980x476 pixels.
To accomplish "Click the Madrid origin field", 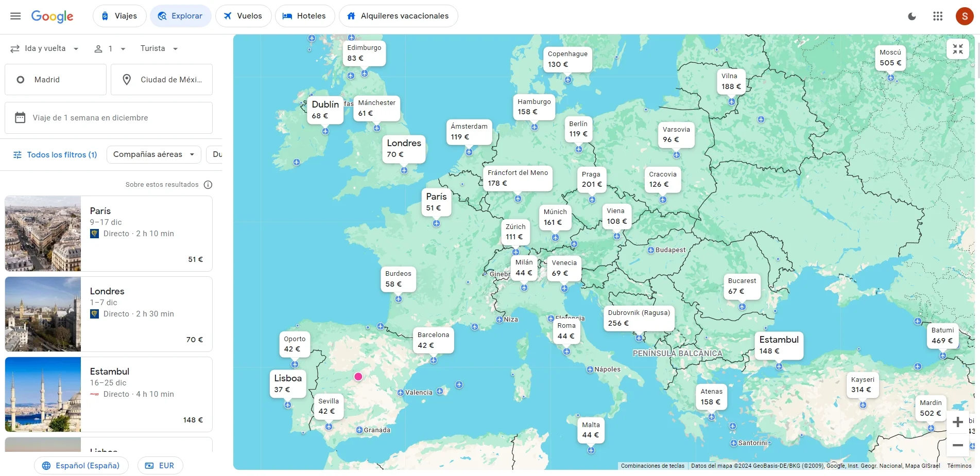I will coord(56,80).
